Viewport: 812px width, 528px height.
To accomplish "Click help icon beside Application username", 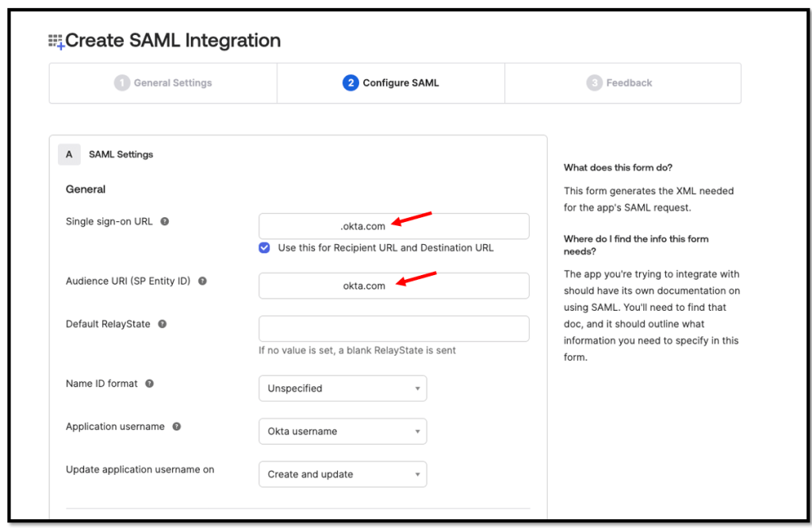I will [x=177, y=427].
